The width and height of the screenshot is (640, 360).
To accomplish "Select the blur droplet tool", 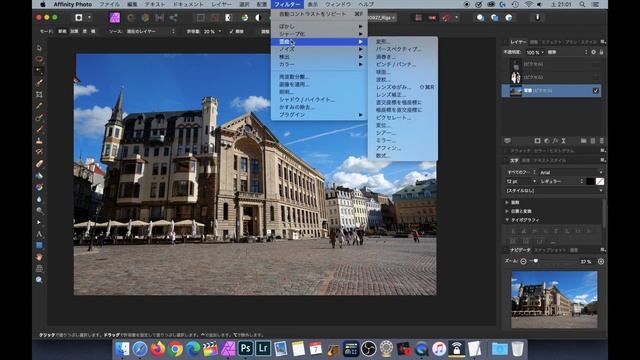I will [39, 199].
